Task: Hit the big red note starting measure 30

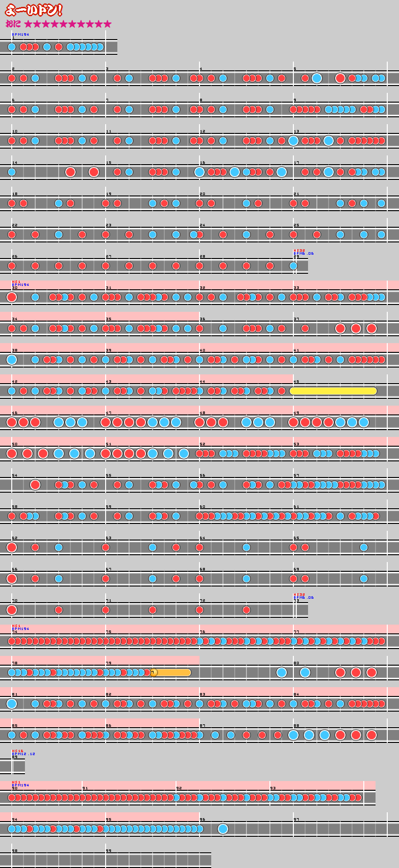Action: (x=12, y=297)
